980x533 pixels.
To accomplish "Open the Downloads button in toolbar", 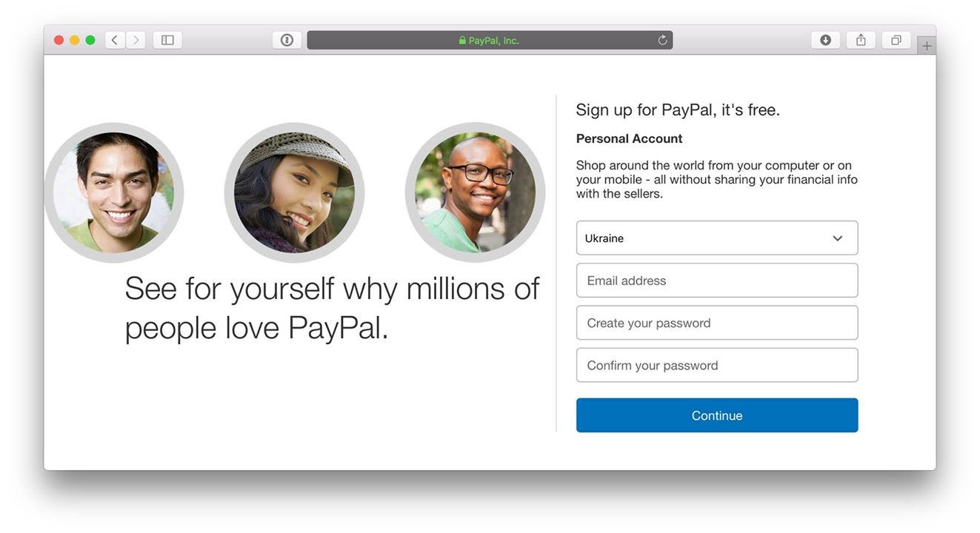I will 825,40.
